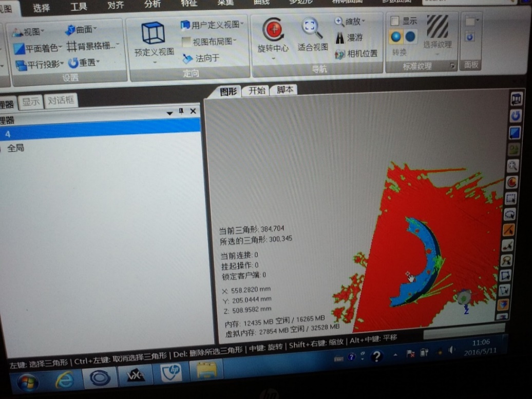Viewport: 532px width, 399px height.
Task: Select the ellipse selection tool in right toolbar
Action: [510, 214]
